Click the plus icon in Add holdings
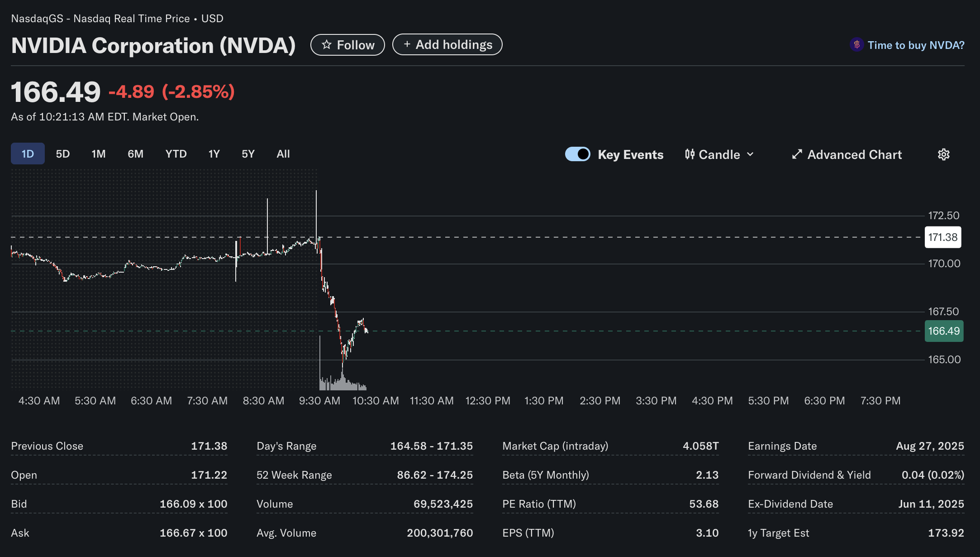Screen dimensions: 980x557 click(407, 44)
